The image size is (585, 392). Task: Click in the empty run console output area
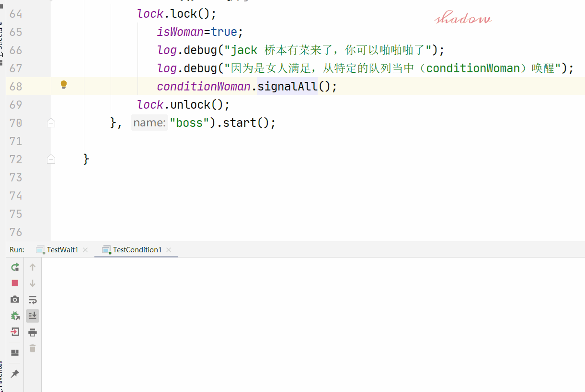tap(313, 325)
